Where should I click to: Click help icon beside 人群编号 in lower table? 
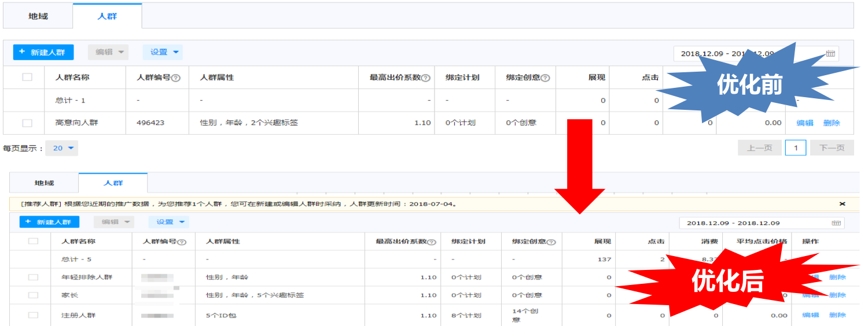(182, 242)
